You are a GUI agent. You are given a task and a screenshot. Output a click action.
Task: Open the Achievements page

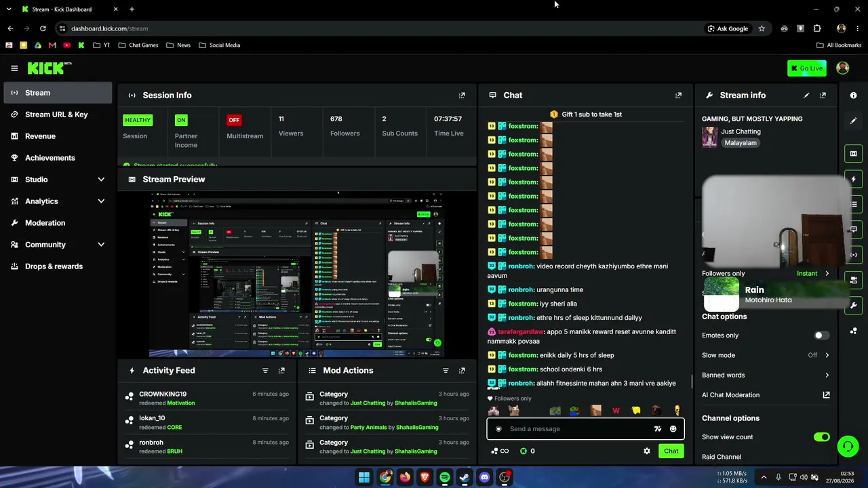pyautogui.click(x=58, y=158)
